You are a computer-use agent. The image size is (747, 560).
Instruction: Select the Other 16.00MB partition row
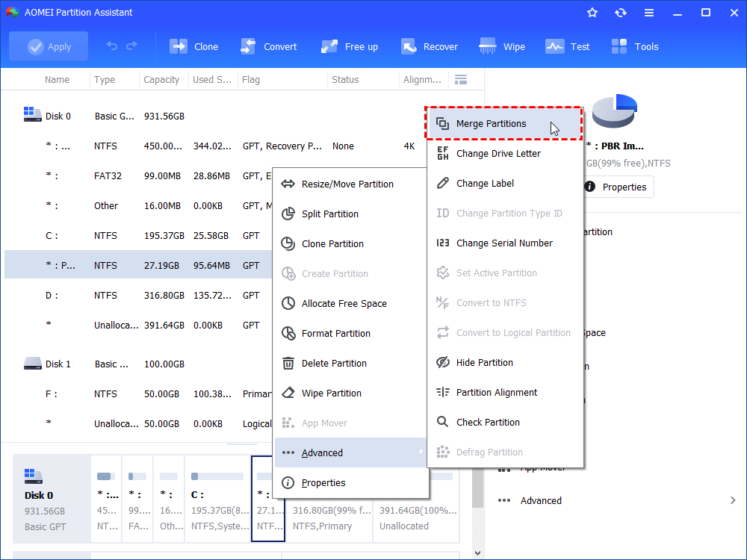[138, 206]
